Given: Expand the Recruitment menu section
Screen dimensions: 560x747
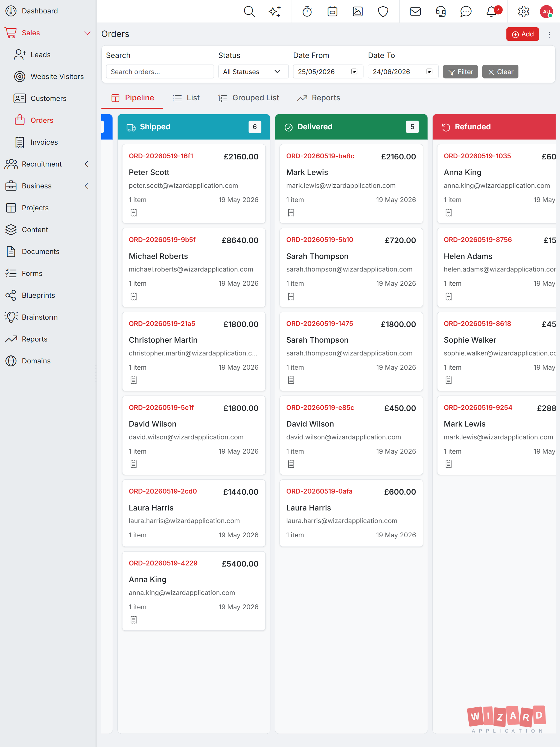Looking at the screenshot, I should click(x=86, y=164).
